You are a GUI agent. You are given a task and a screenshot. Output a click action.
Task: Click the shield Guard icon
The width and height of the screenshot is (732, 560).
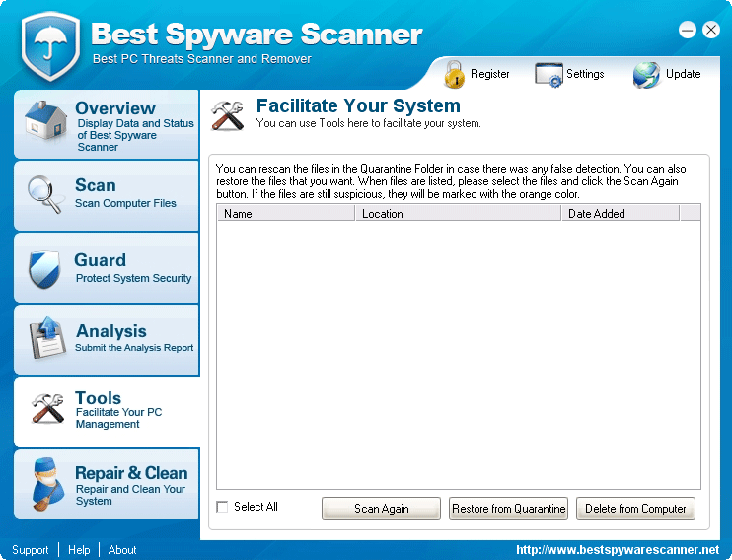tap(44, 269)
